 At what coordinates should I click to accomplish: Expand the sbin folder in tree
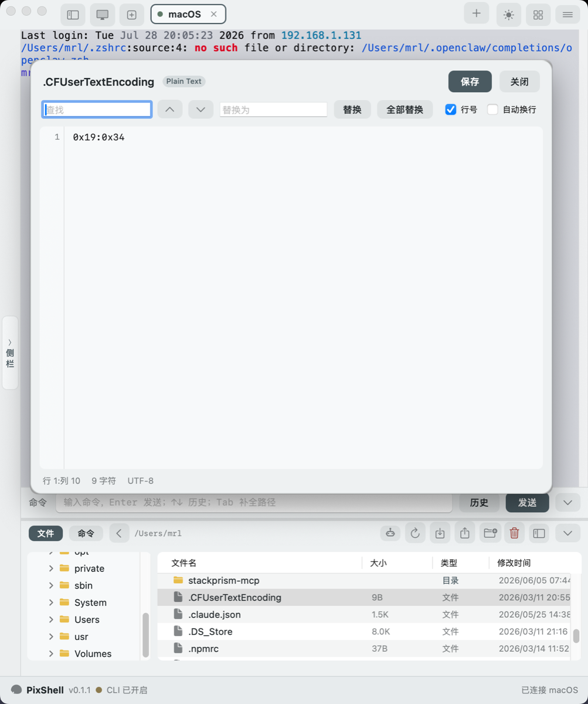(x=51, y=585)
